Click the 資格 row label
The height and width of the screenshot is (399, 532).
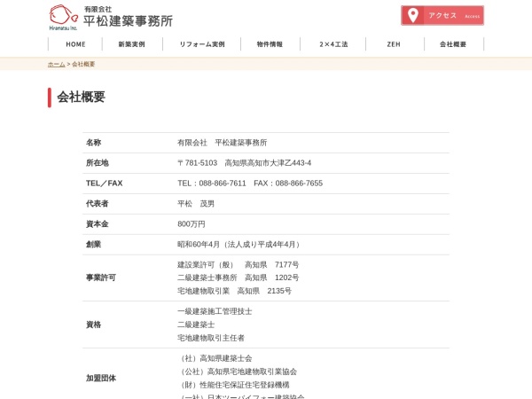(x=93, y=325)
